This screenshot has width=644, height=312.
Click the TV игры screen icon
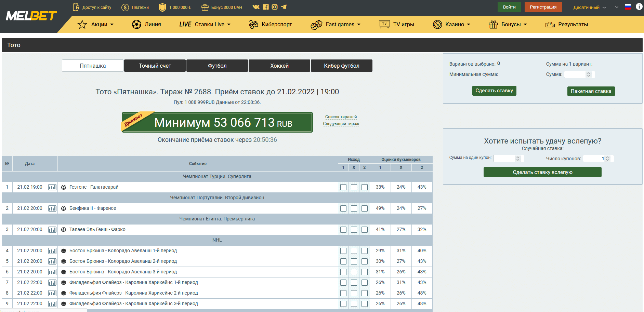[x=384, y=24]
